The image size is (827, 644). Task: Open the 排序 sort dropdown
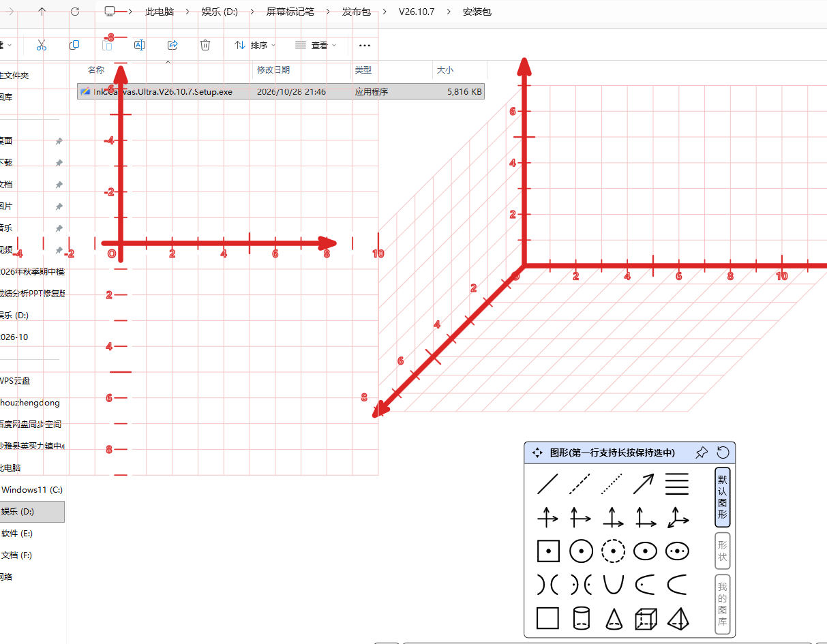click(x=255, y=45)
